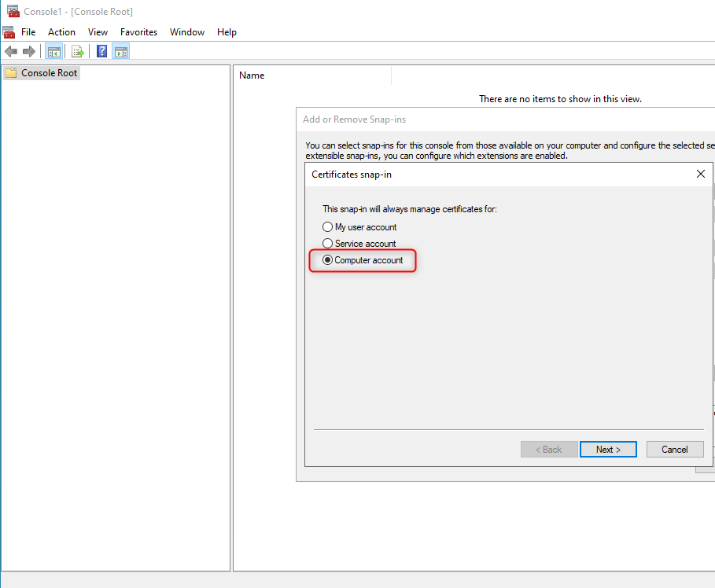Click the MMC icon in title bar
Screen dimensions: 715x588
(13, 11)
